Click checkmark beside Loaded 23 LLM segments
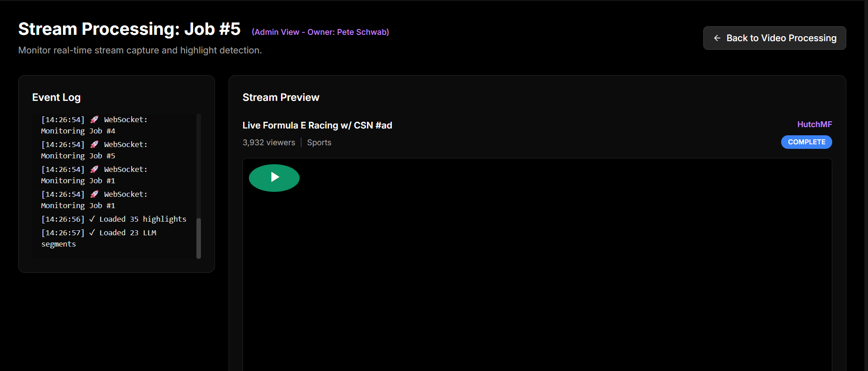868x371 pixels. coord(92,233)
